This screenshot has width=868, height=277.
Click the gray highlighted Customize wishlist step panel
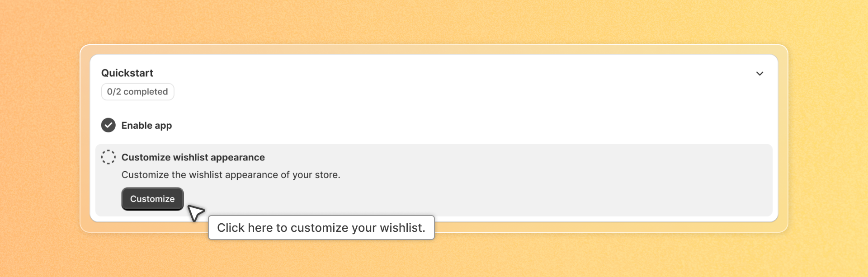[x=434, y=180]
